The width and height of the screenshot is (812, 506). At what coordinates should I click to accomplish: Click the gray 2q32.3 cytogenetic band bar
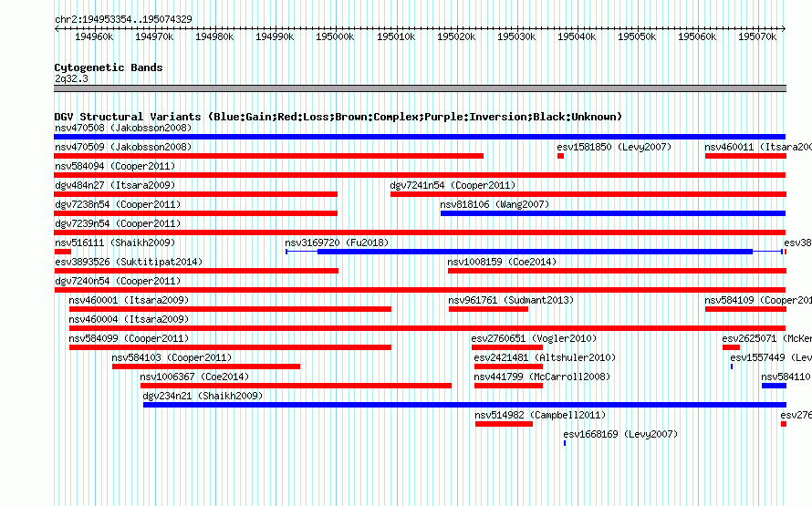[x=420, y=88]
